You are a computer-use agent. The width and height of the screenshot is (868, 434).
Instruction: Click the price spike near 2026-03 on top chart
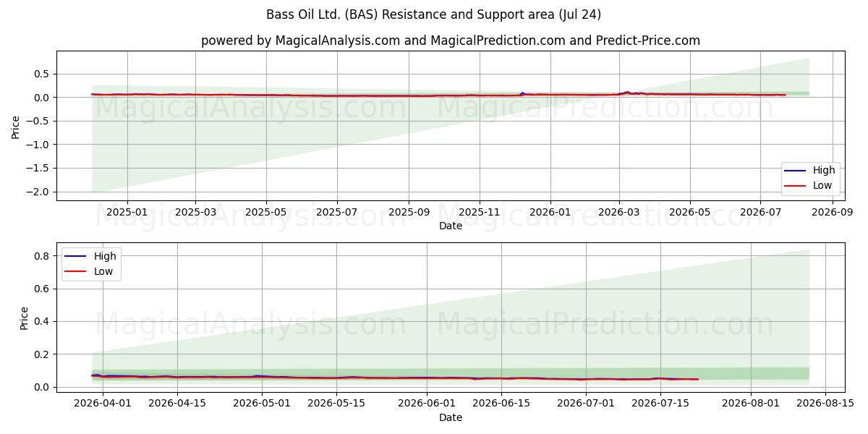click(x=627, y=92)
